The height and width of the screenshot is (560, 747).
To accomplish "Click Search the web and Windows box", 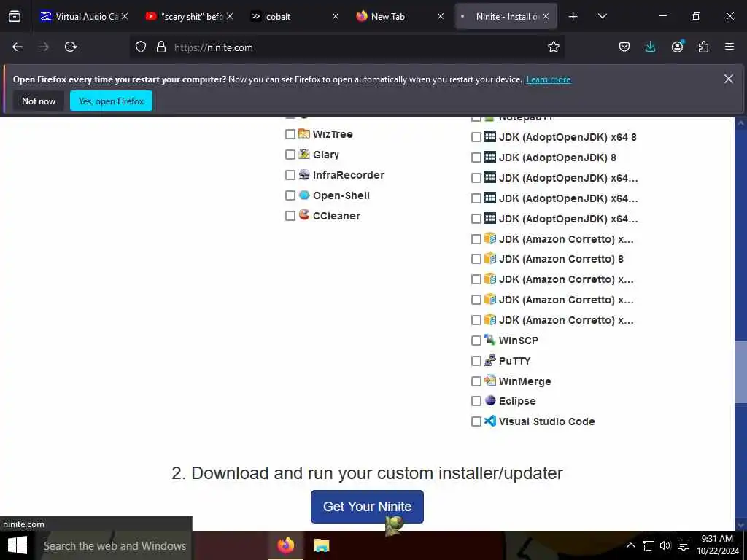I will coord(115,545).
